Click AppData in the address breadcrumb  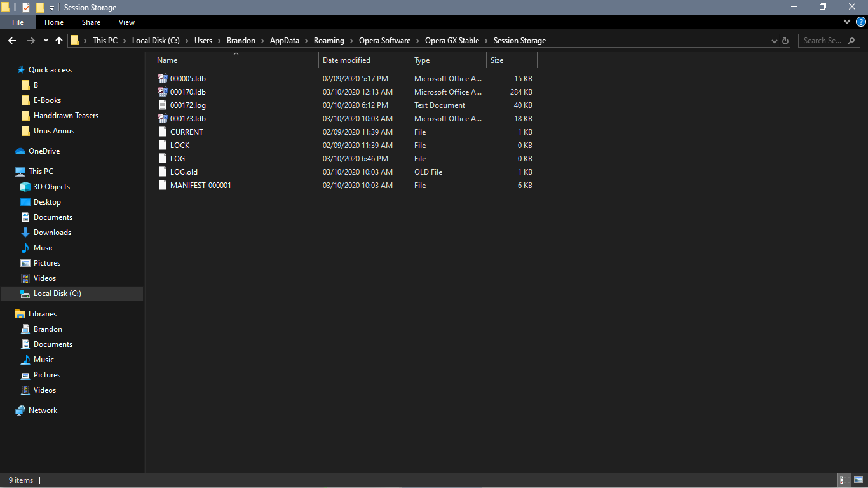click(285, 41)
